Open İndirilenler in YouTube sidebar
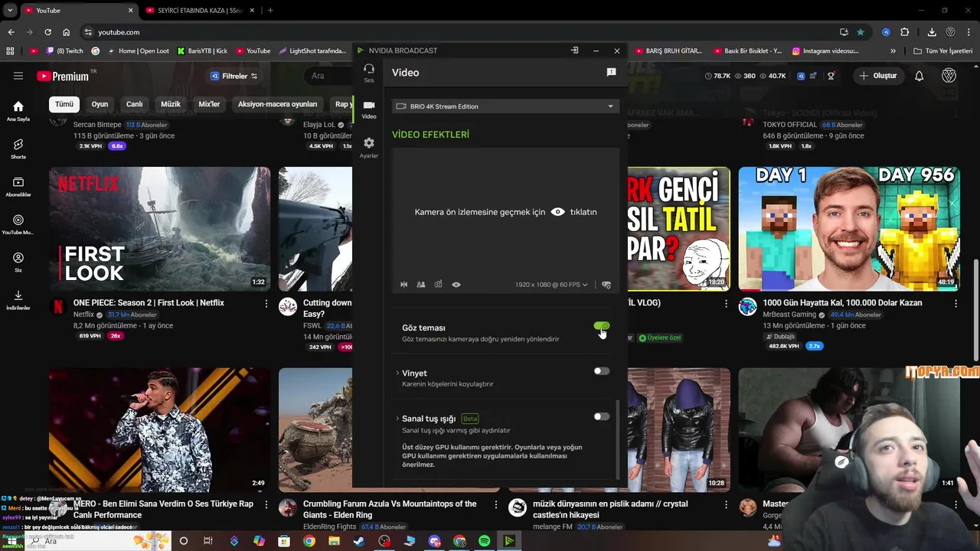Viewport: 980px width, 551px height. click(18, 300)
